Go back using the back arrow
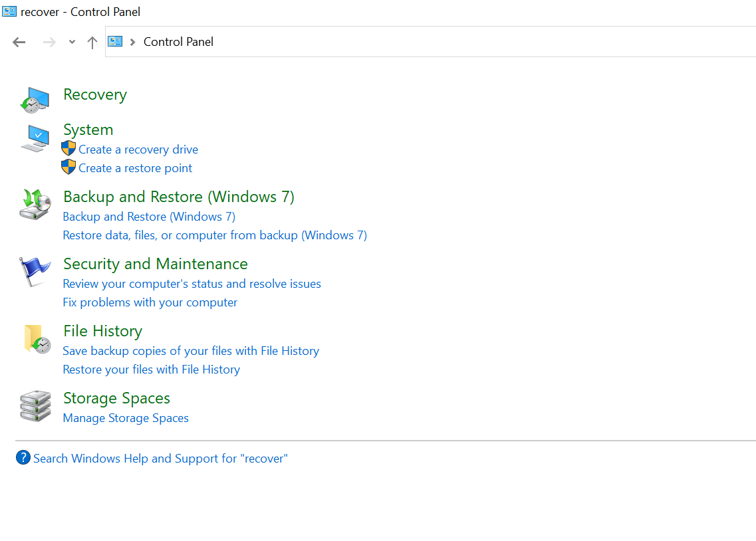This screenshot has height=541, width=756. click(19, 43)
